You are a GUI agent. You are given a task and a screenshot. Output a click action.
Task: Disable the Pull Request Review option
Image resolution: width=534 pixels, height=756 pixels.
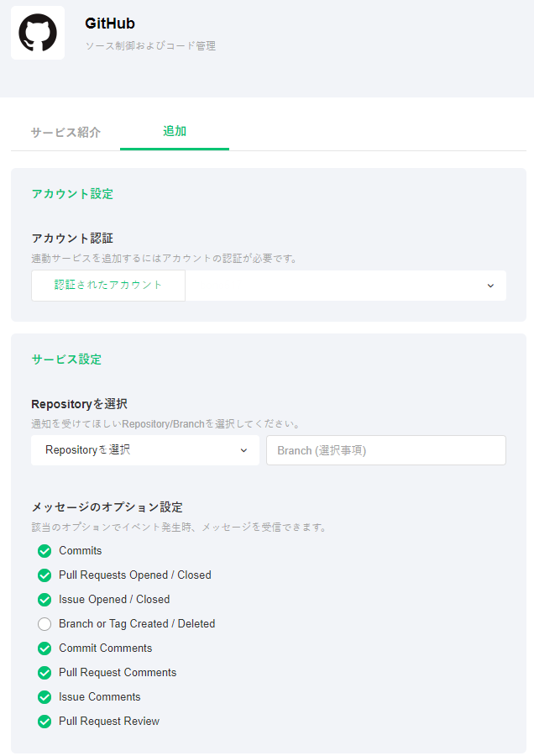44,722
